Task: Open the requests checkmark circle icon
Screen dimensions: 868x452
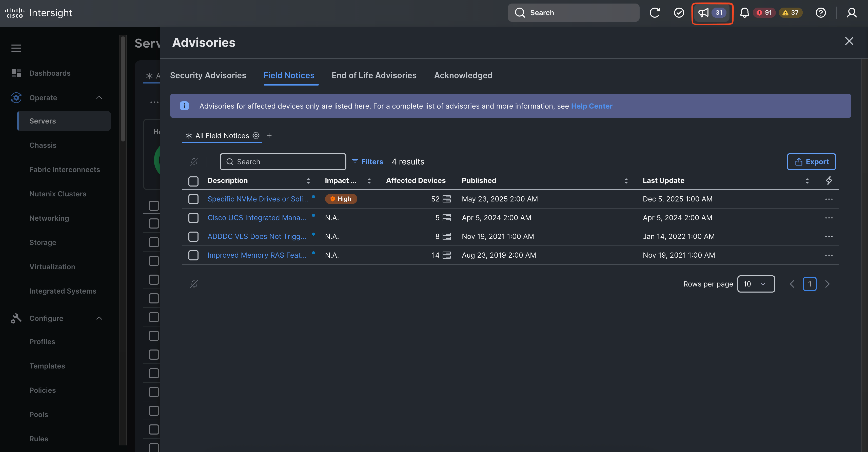Action: [679, 13]
